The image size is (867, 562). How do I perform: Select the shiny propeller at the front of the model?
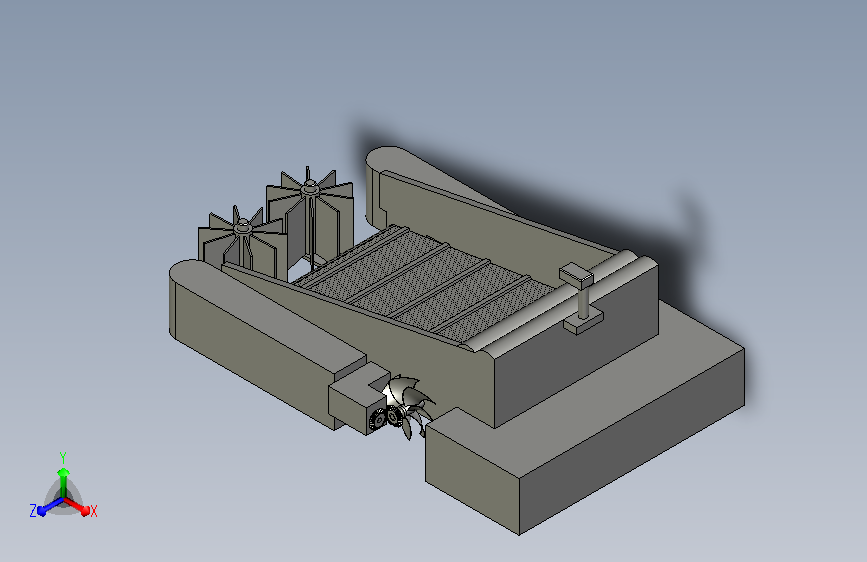coord(409,407)
